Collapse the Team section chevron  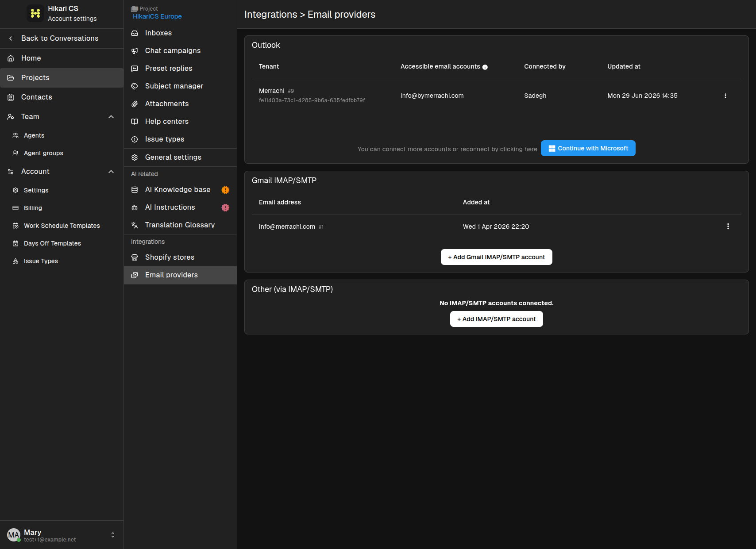(x=111, y=117)
